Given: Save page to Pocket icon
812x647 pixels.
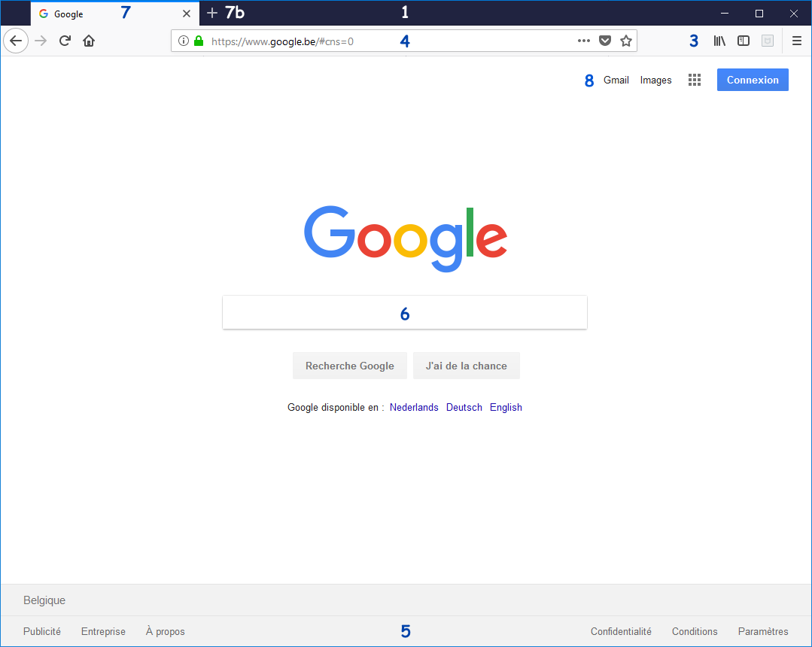Looking at the screenshot, I should point(605,41).
